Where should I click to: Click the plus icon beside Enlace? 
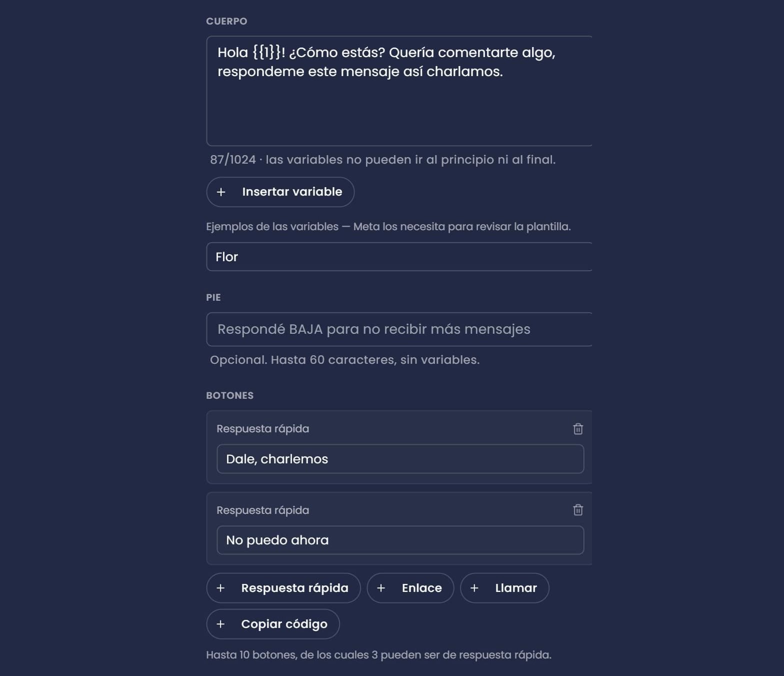pyautogui.click(x=381, y=588)
